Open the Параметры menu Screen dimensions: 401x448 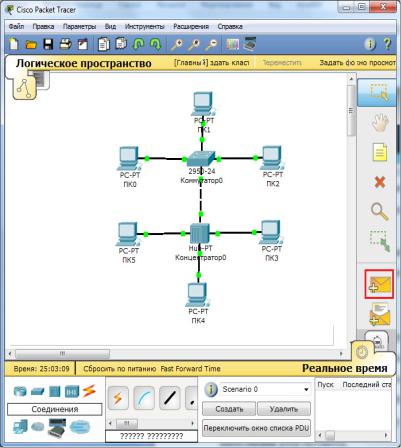point(79,26)
